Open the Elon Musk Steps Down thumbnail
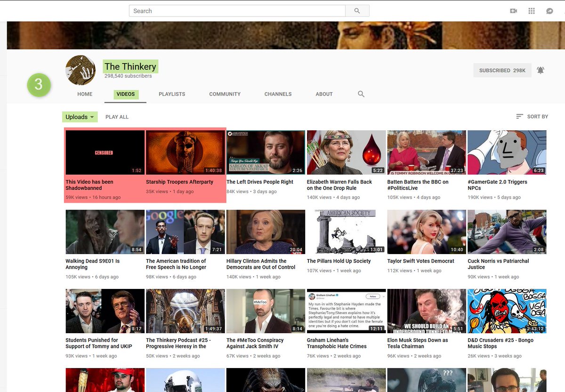The height and width of the screenshot is (392, 565). pyautogui.click(x=427, y=311)
